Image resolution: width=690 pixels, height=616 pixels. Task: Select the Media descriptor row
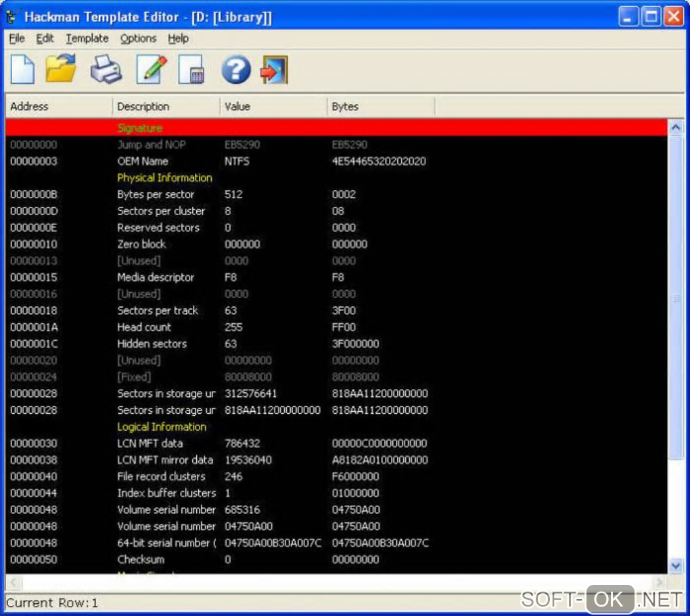[336, 278]
